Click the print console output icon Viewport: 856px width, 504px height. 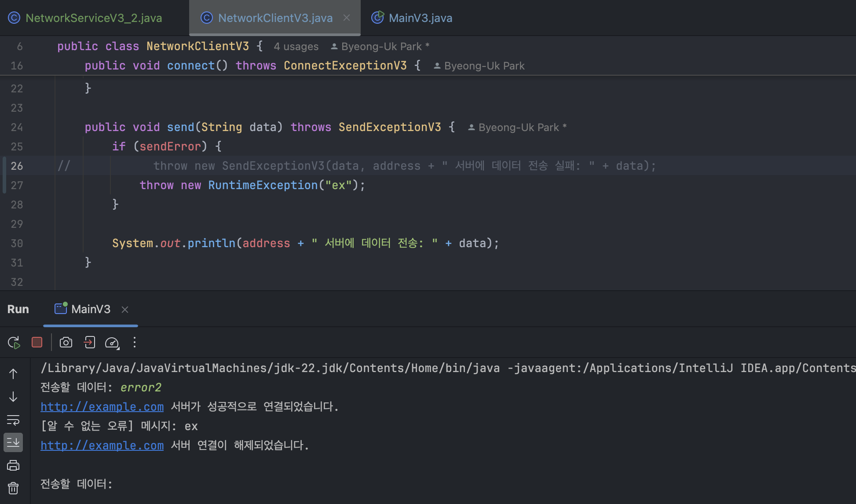click(x=13, y=465)
